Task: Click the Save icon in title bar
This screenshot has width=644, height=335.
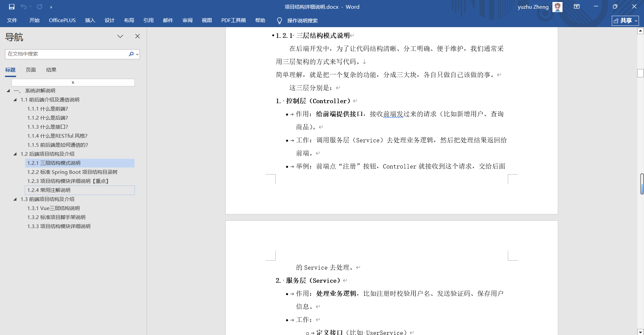Action: pyautogui.click(x=12, y=7)
